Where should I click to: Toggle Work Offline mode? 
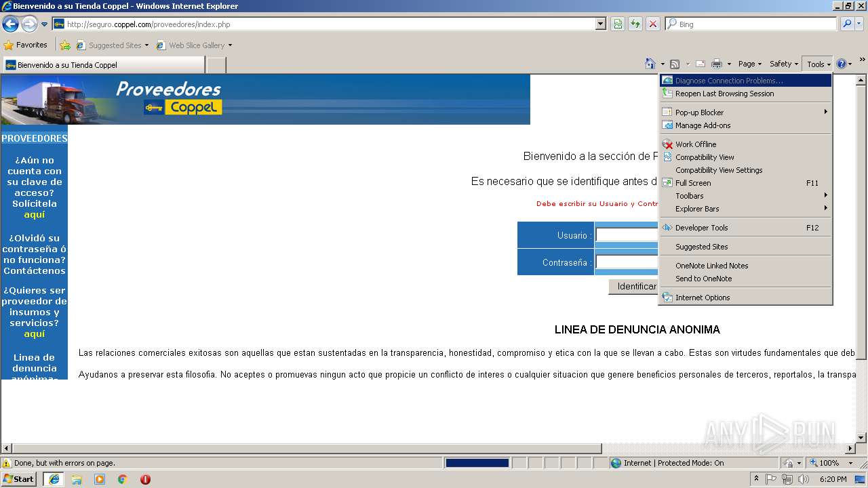745,144
